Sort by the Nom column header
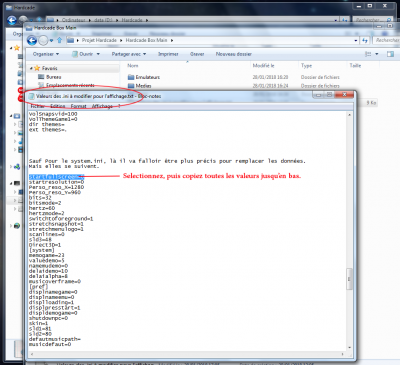400x365 pixels. click(133, 66)
